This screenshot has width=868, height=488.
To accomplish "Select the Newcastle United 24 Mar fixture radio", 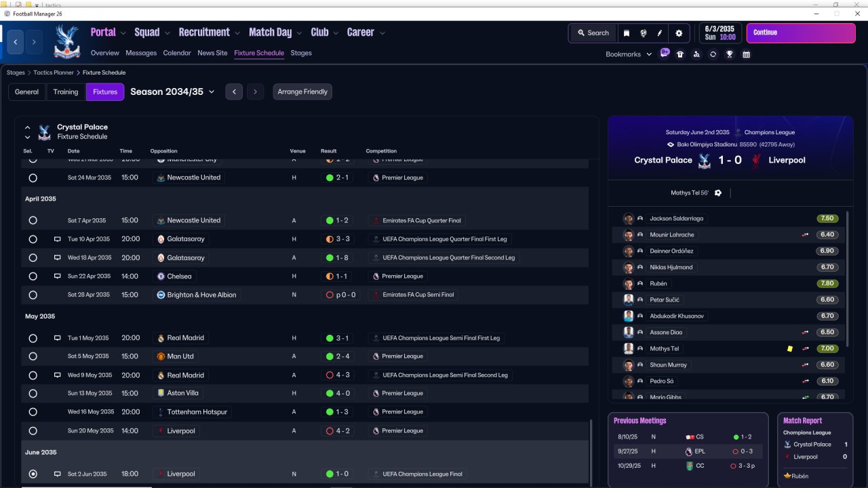I will (x=33, y=178).
